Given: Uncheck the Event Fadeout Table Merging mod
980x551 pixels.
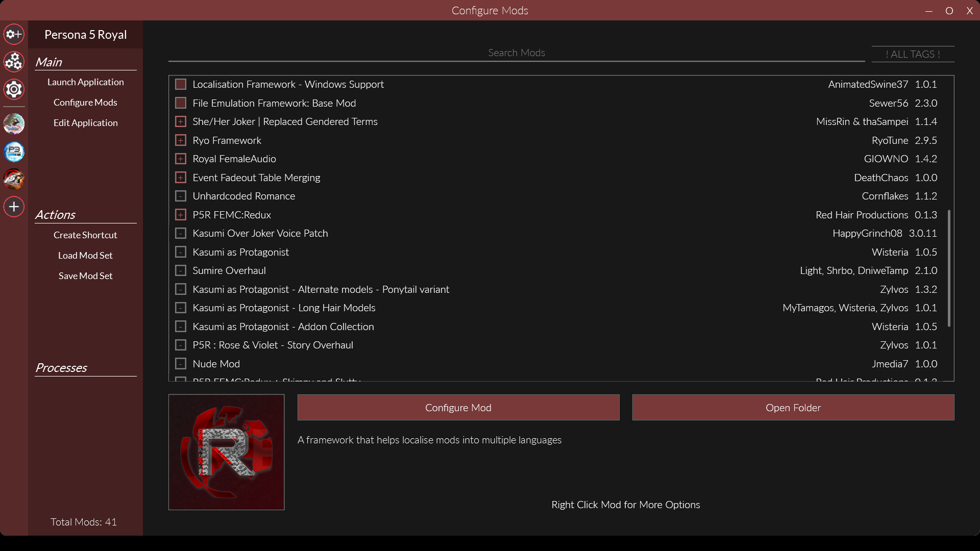Looking at the screenshot, I should tap(181, 178).
